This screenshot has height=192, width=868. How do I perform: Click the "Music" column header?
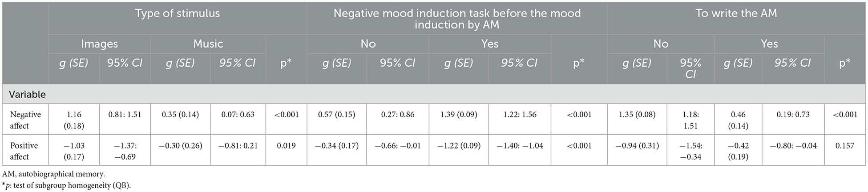[x=208, y=44]
